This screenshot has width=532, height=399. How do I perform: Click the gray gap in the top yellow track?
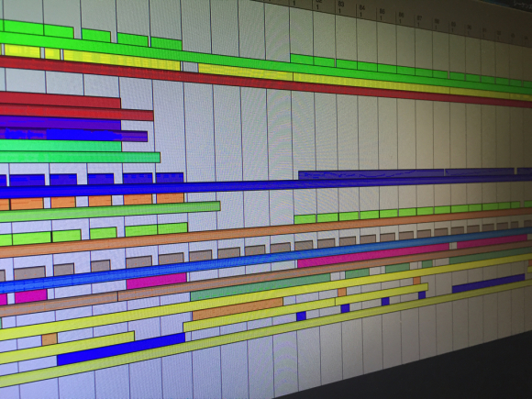tap(190, 67)
